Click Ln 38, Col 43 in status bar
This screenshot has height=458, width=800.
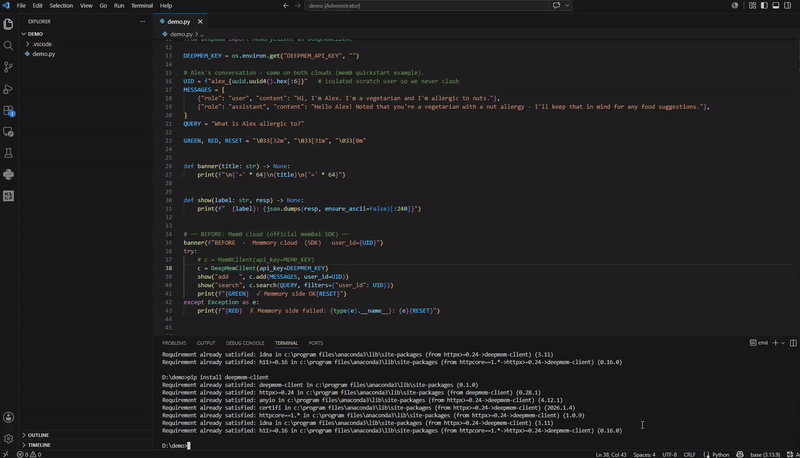coord(611,454)
